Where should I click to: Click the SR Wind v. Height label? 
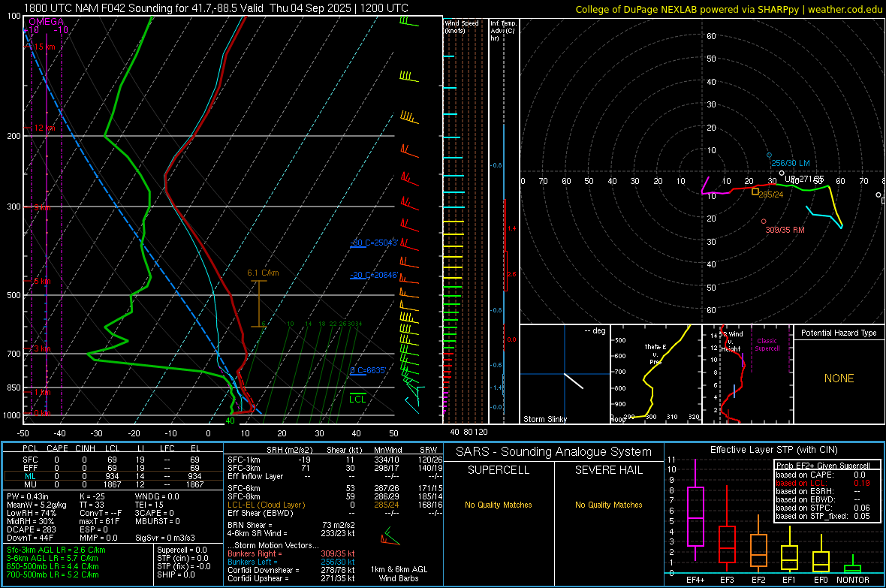pyautogui.click(x=731, y=342)
